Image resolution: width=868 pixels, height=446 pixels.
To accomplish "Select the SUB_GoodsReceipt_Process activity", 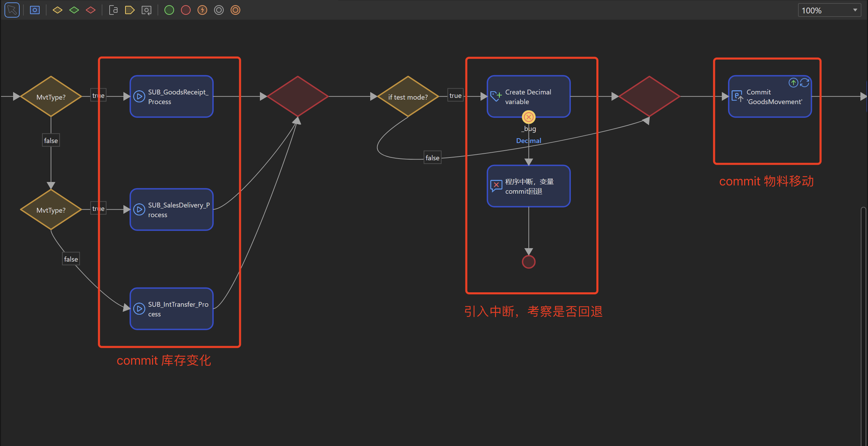I will (x=172, y=97).
